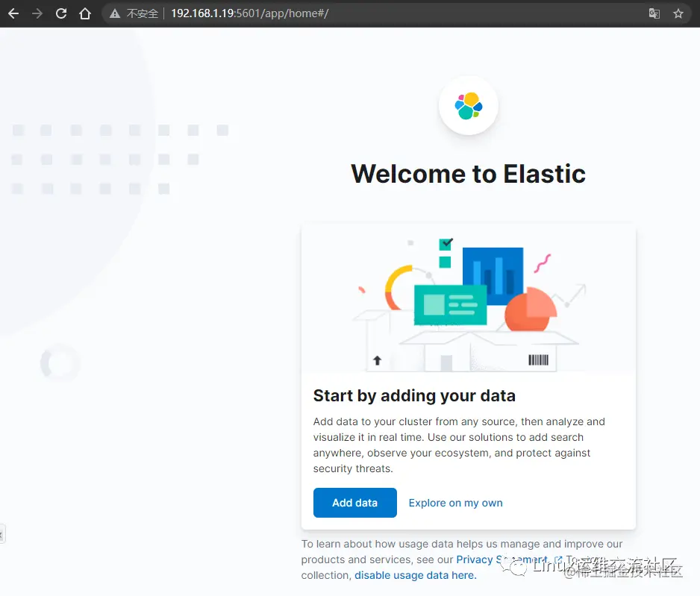This screenshot has height=596, width=700.
Task: Follow the disable usage data here link
Action: (415, 575)
